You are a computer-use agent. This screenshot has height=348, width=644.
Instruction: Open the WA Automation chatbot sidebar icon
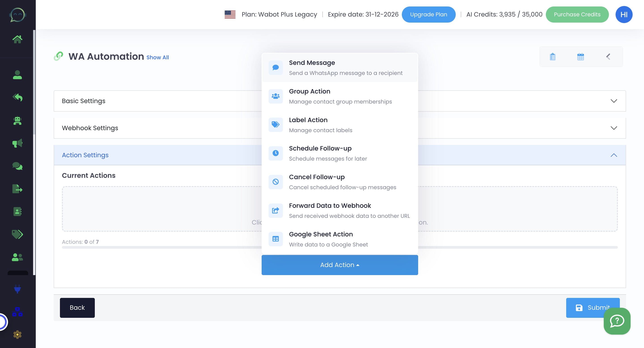click(18, 121)
